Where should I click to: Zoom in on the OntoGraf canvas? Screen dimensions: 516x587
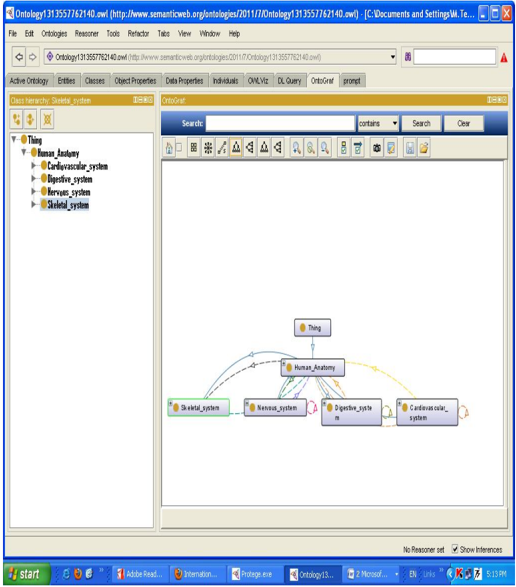pos(297,147)
